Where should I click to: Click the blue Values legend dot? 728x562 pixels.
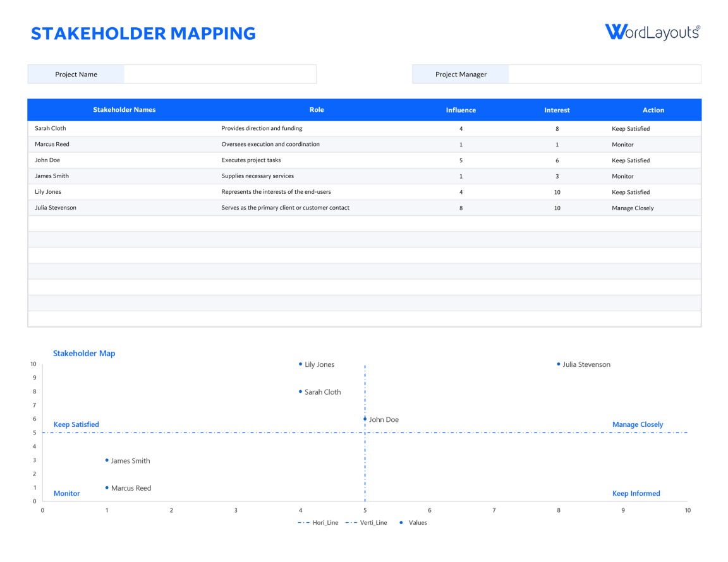click(x=401, y=523)
